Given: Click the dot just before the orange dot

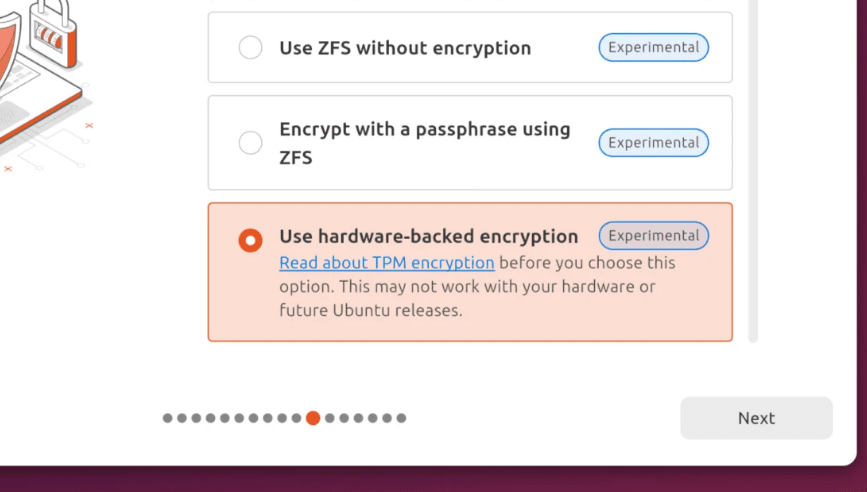Looking at the screenshot, I should (297, 418).
